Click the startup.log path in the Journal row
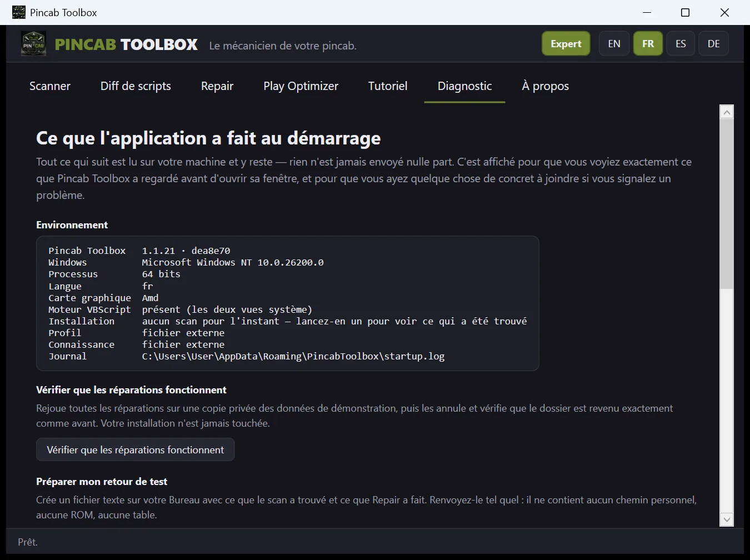The height and width of the screenshot is (560, 750). (x=293, y=357)
